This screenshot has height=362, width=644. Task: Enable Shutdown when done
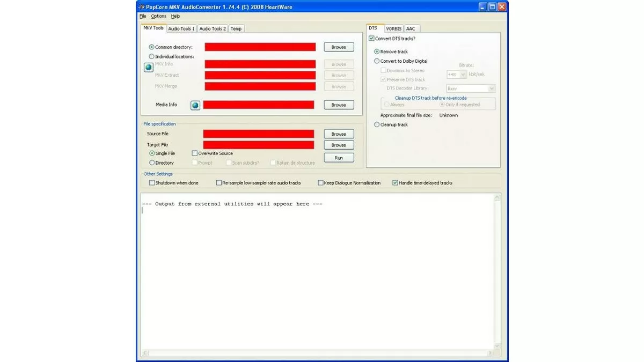pos(152,182)
